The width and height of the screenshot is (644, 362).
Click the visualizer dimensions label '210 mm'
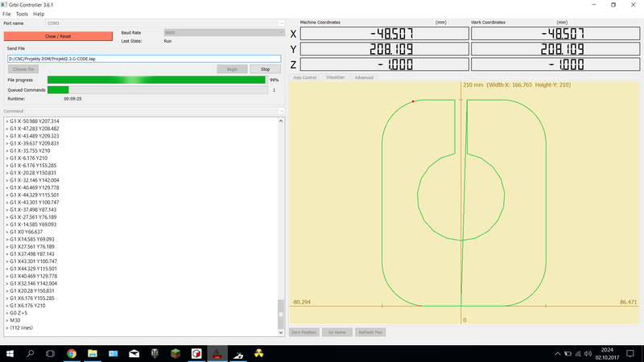473,85
